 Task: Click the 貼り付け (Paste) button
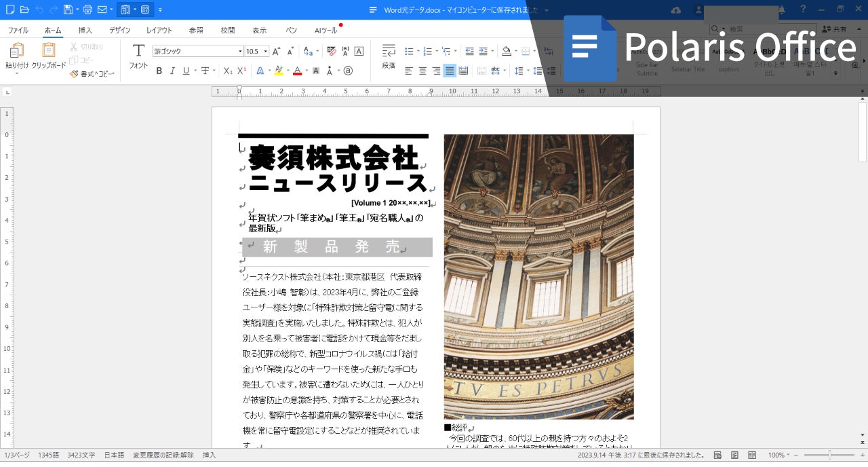click(17, 56)
